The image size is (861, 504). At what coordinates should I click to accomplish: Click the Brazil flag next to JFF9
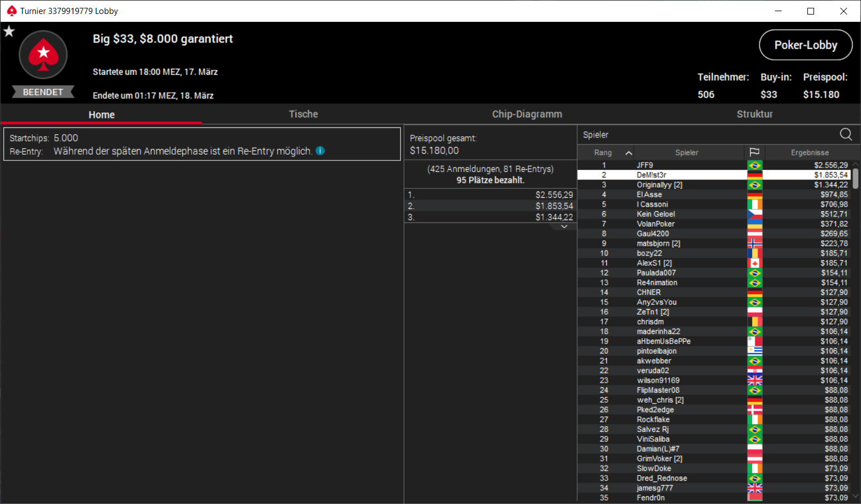(754, 165)
